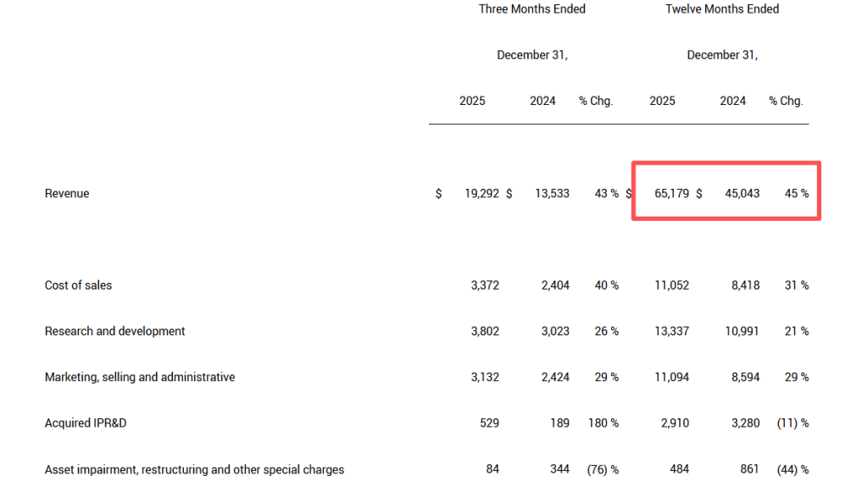Select the Research and development label

click(x=114, y=331)
